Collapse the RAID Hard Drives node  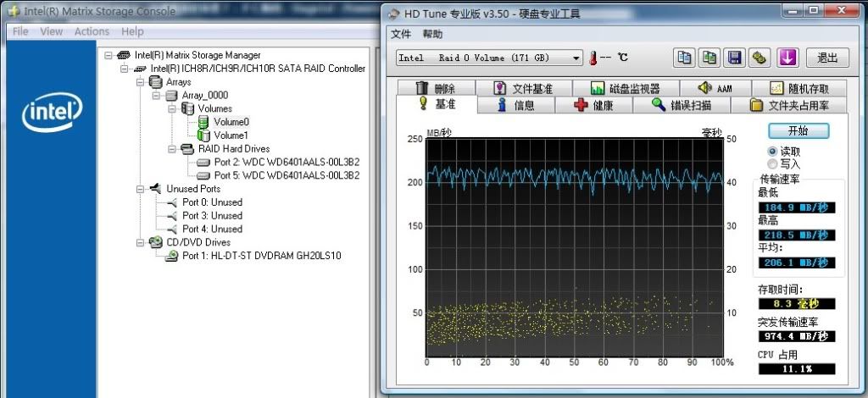click(x=172, y=149)
